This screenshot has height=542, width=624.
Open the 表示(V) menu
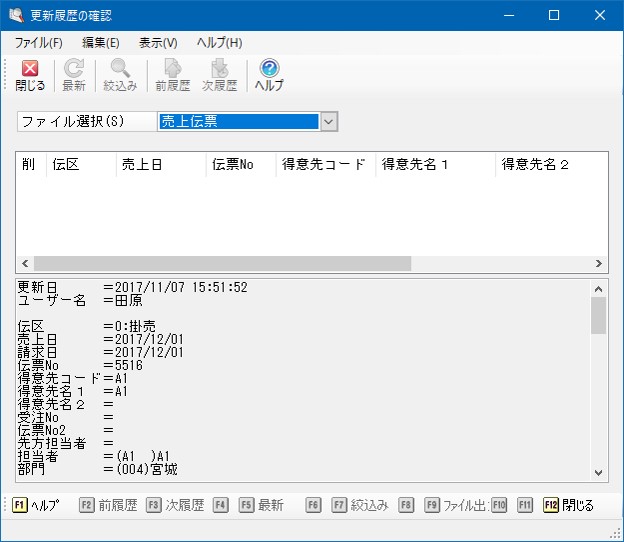pos(158,43)
